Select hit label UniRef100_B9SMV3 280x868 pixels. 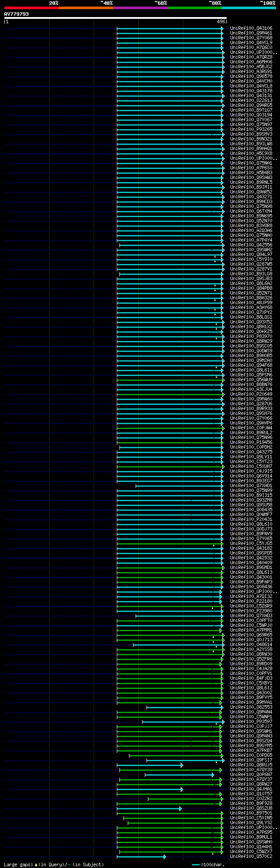point(251,134)
